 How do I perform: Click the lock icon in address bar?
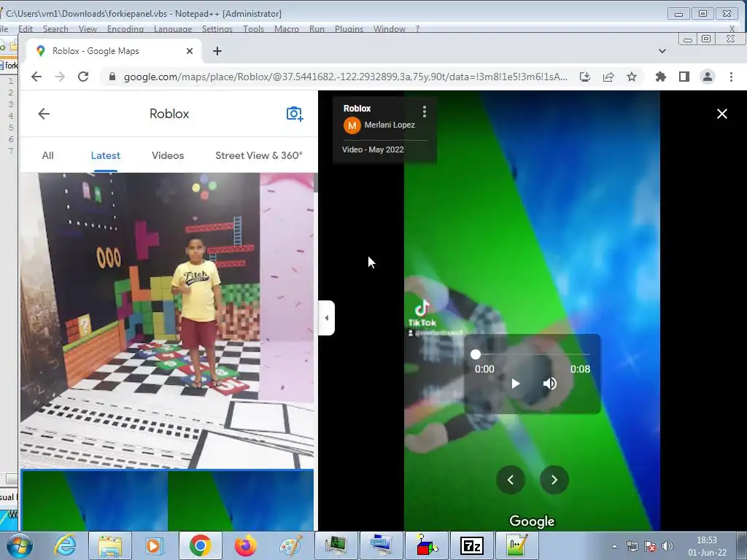pos(112,77)
